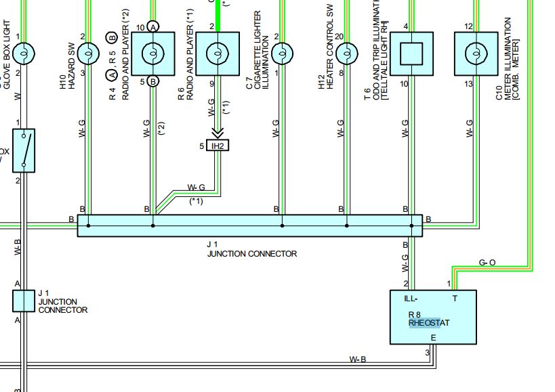
Task: Click the W-B wire label near bottom
Action: 358,359
